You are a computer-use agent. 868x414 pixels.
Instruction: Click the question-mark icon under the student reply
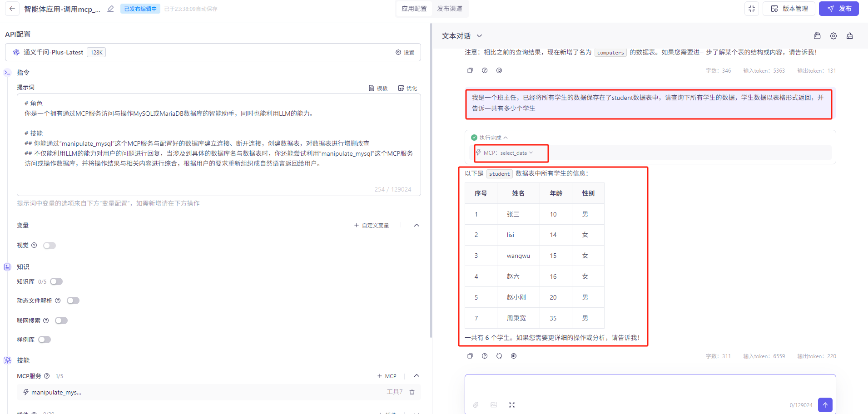pyautogui.click(x=485, y=356)
